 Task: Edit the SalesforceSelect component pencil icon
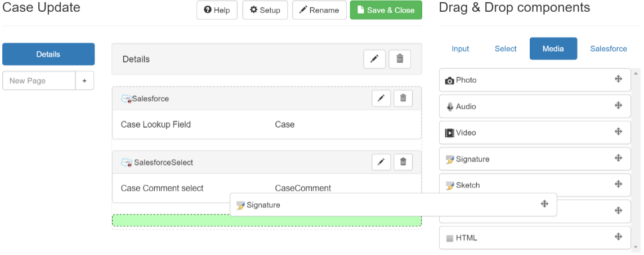381,162
